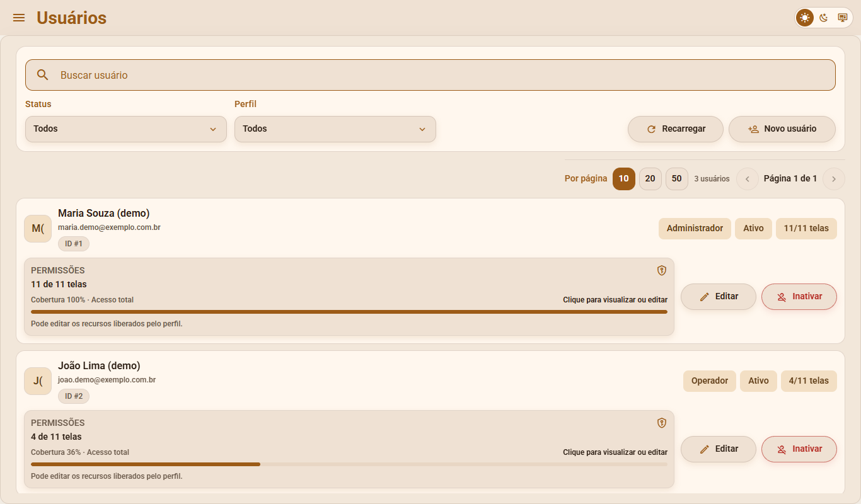The width and height of the screenshot is (861, 504).
Task: Open the Status filter dropdown
Action: [126, 129]
